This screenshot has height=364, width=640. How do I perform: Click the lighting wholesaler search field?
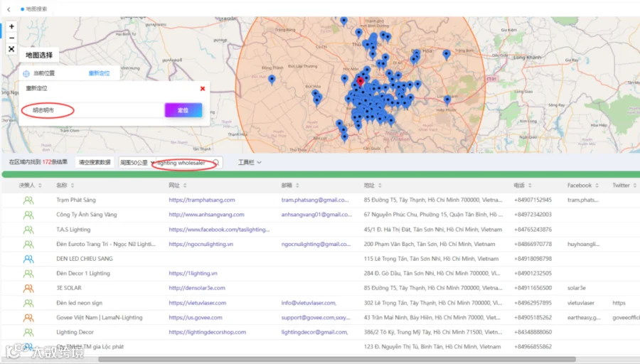click(183, 163)
